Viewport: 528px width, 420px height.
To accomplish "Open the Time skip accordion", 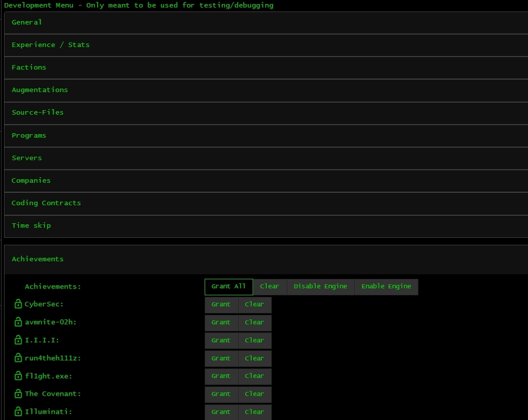I will pos(266,226).
